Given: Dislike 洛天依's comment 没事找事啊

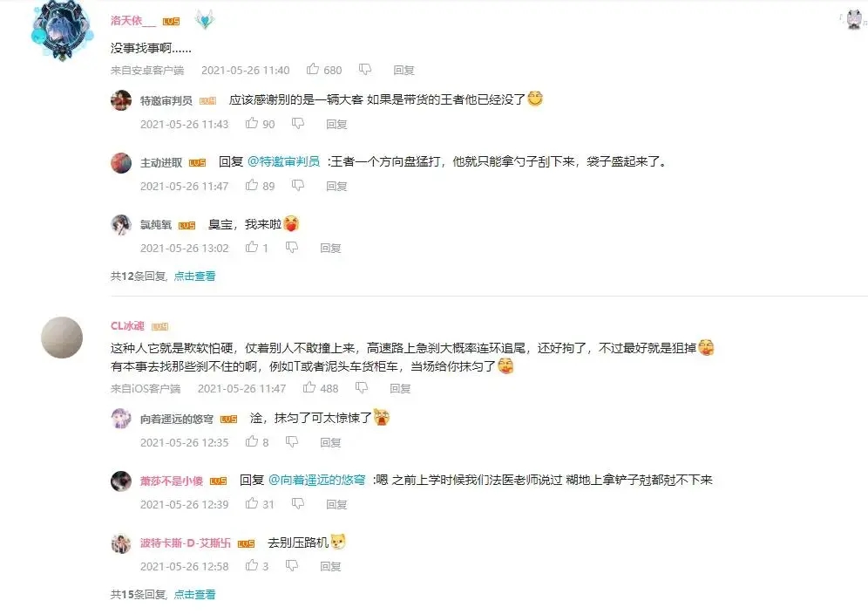Looking at the screenshot, I should 365,69.
